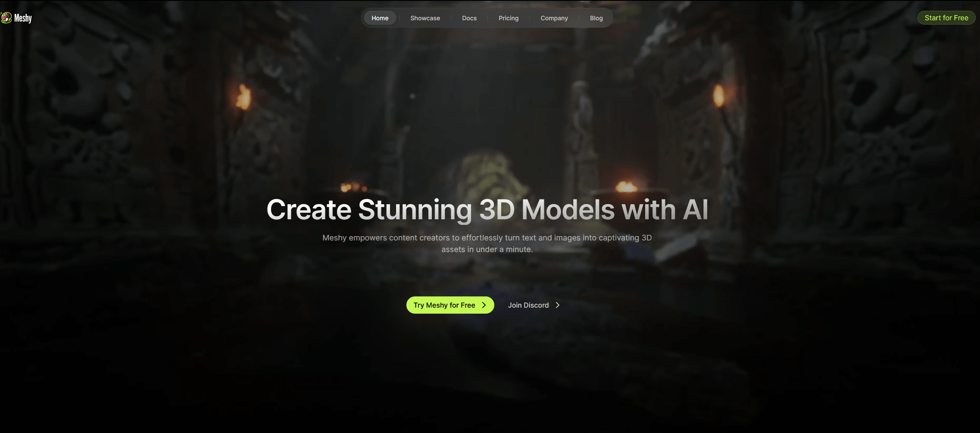Click the arrow beside Join Discord
This screenshot has height=433, width=980.
(x=558, y=305)
